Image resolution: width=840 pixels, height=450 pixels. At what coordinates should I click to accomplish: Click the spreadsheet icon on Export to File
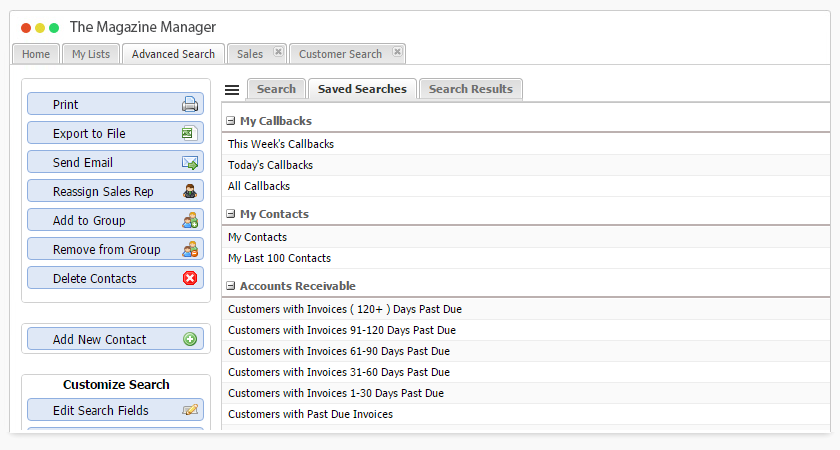click(190, 133)
